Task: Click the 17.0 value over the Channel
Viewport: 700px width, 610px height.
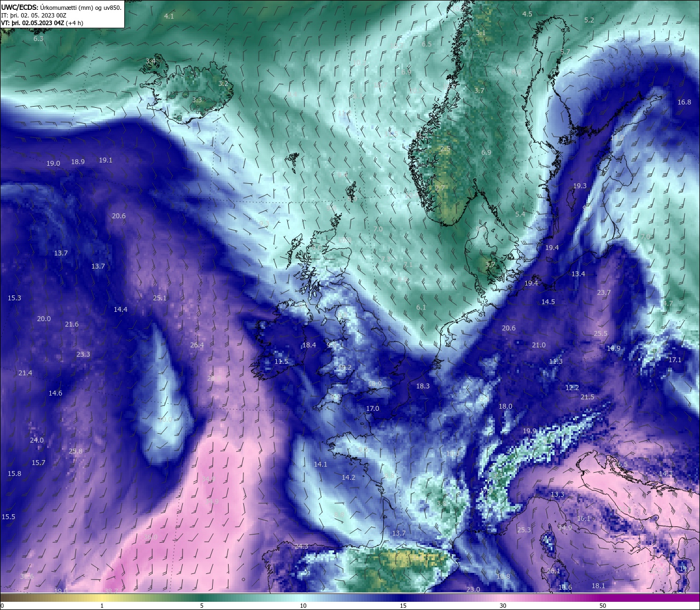Action: [372, 409]
